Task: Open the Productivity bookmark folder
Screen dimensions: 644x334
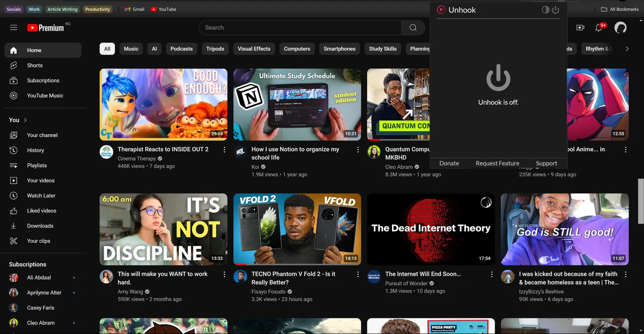Action: (x=98, y=9)
